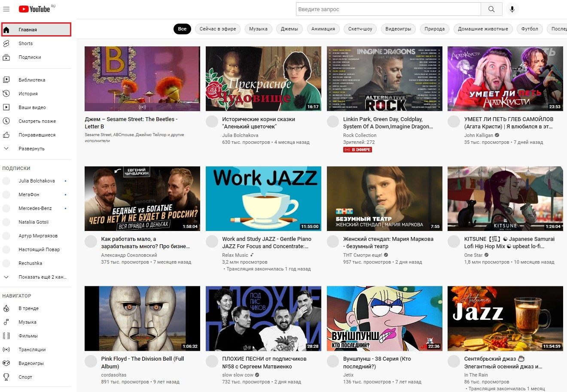The width and height of the screenshot is (567, 392).
Task: Click Mercedes-Benz channel avatar in sidebar
Action: click(x=6, y=208)
